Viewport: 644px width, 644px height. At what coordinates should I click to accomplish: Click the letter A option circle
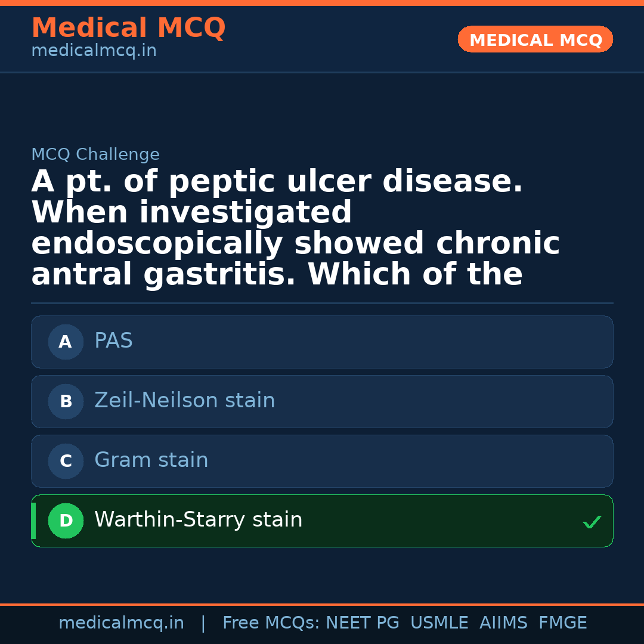point(66,342)
